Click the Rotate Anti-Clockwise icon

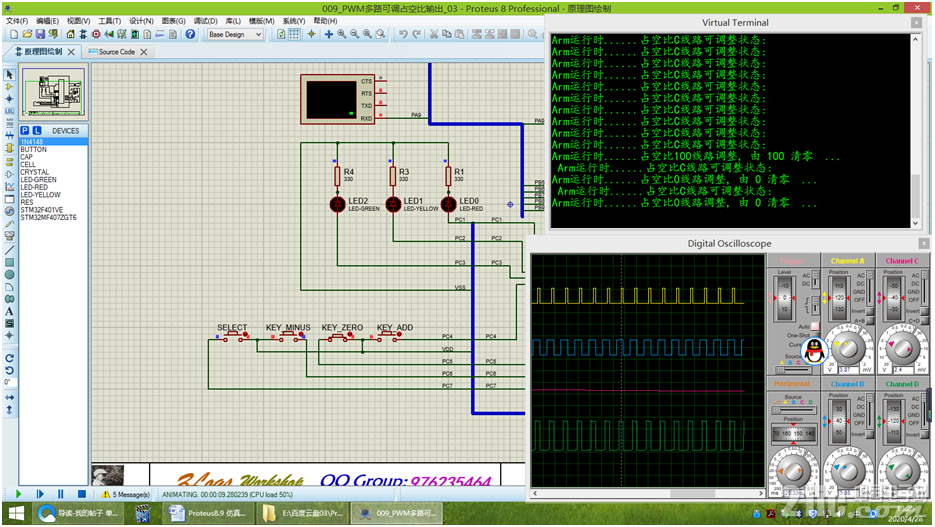point(9,370)
